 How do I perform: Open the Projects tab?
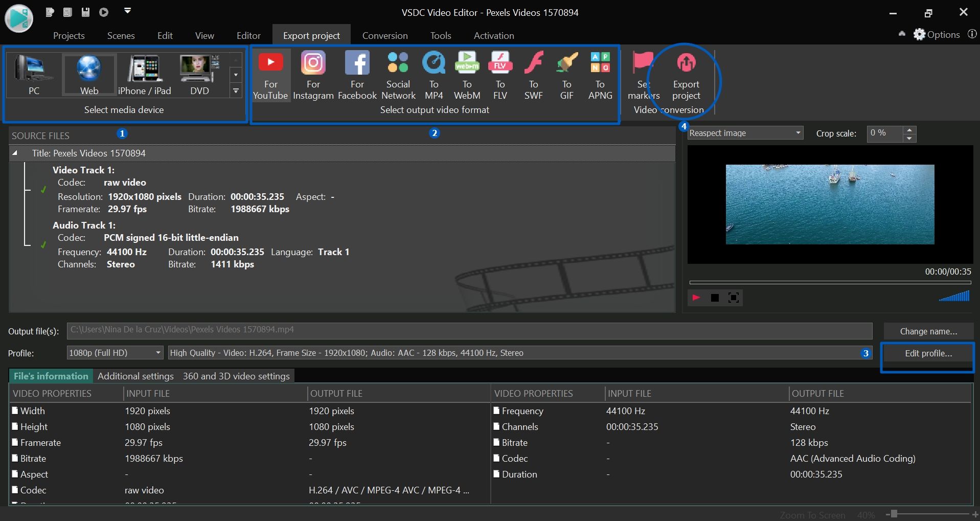(69, 35)
